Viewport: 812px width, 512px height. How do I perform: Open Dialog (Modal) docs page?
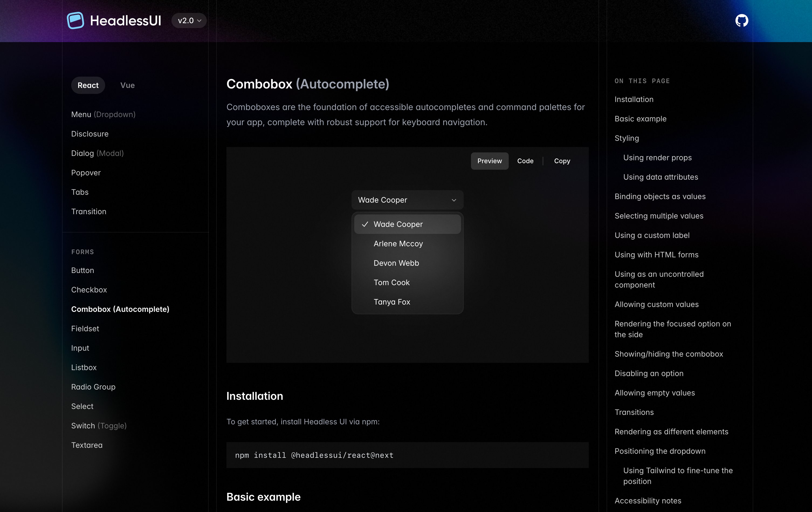coord(97,153)
